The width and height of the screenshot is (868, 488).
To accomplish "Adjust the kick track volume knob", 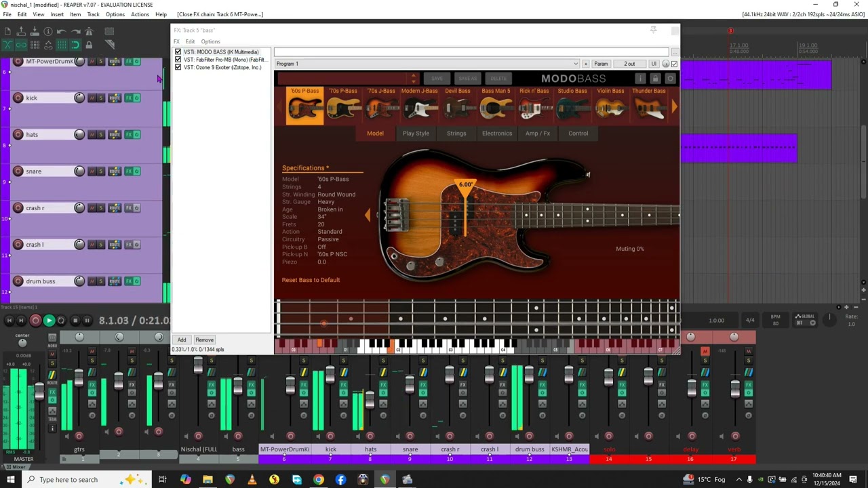I will pyautogui.click(x=79, y=98).
